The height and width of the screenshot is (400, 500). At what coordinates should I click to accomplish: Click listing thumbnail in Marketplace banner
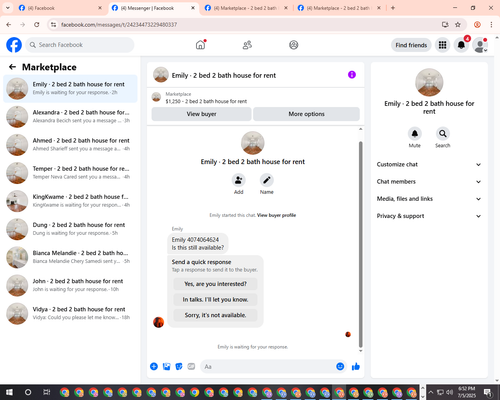pyautogui.click(x=156, y=97)
